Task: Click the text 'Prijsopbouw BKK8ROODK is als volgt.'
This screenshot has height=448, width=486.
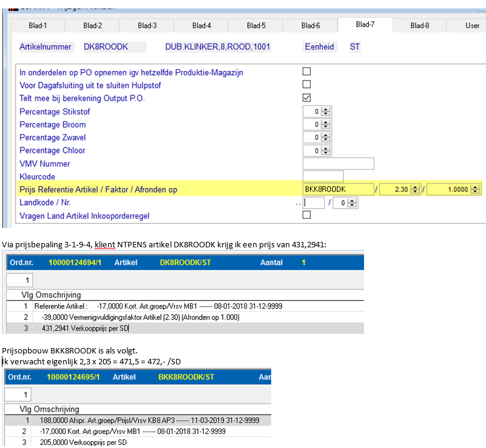Action: 70,350
